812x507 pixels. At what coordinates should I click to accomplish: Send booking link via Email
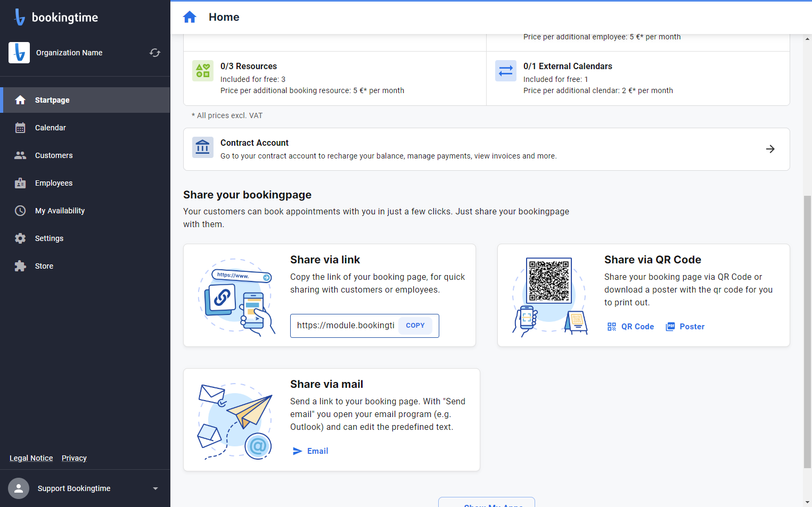tap(310, 451)
